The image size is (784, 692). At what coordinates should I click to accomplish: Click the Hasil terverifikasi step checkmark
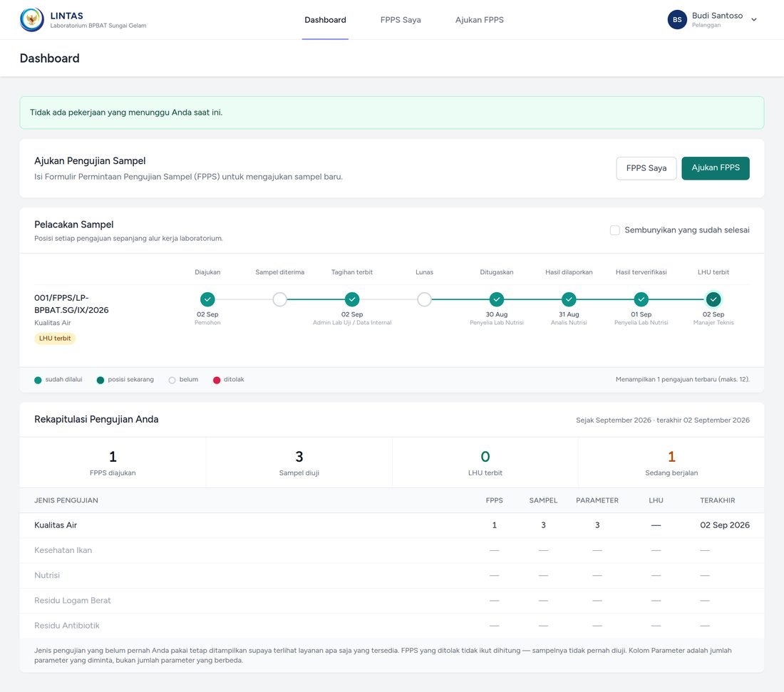pyautogui.click(x=641, y=299)
